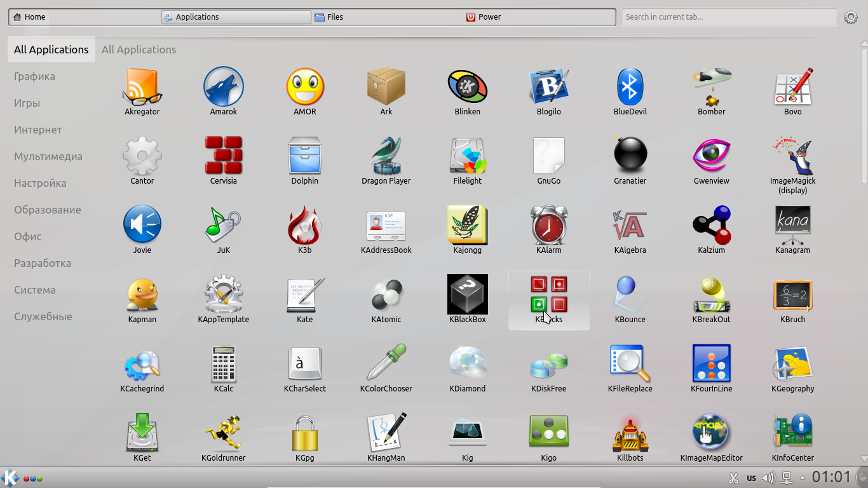Open the KAlarm clock app
The image size is (868, 488).
tap(549, 231)
